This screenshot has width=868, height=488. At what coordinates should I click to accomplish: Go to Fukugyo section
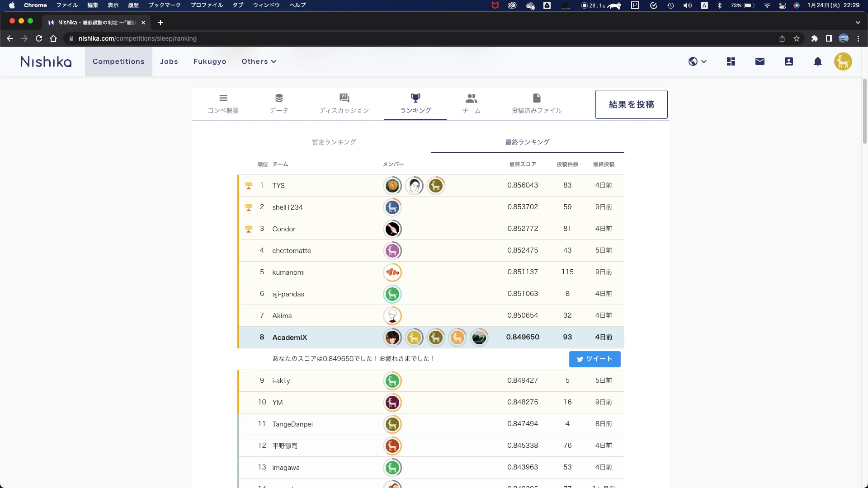point(210,61)
